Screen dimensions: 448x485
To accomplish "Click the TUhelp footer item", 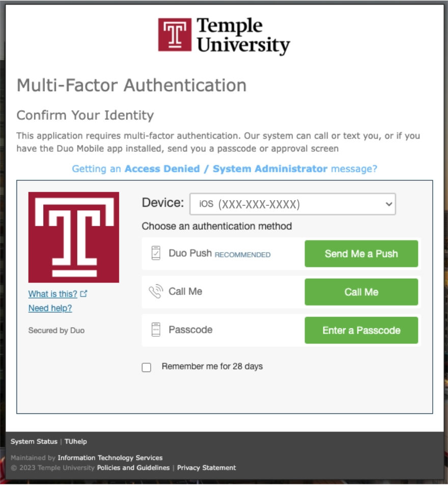I will [76, 442].
